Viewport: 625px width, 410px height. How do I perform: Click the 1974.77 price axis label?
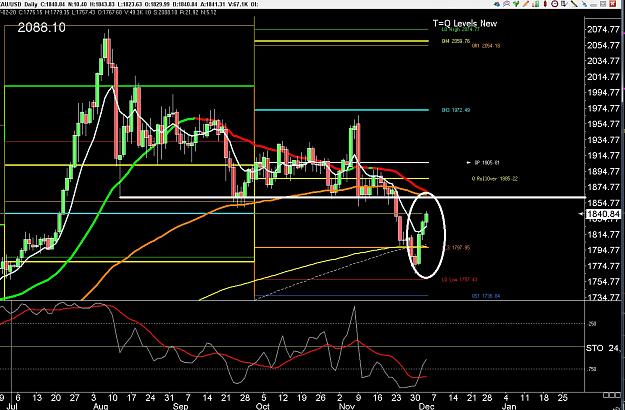[603, 108]
